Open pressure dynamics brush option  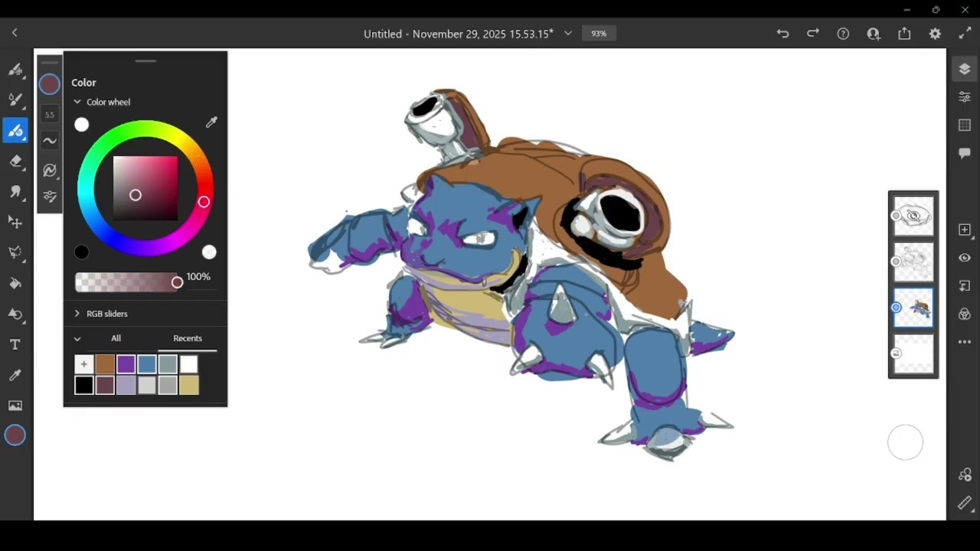50,169
